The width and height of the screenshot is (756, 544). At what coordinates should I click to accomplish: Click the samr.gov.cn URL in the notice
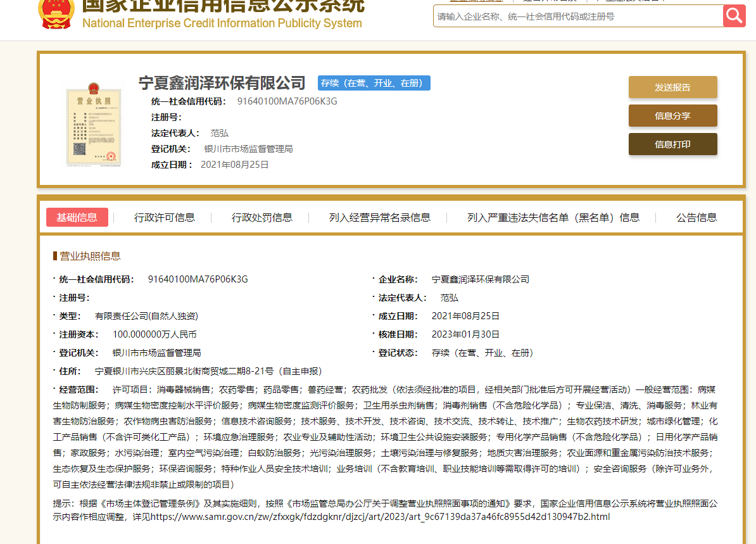point(381,517)
